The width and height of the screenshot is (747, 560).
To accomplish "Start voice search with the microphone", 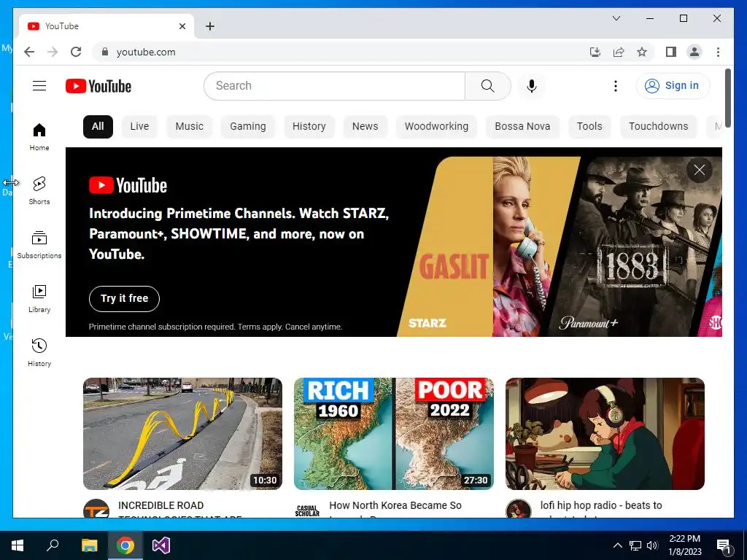I will pyautogui.click(x=532, y=86).
